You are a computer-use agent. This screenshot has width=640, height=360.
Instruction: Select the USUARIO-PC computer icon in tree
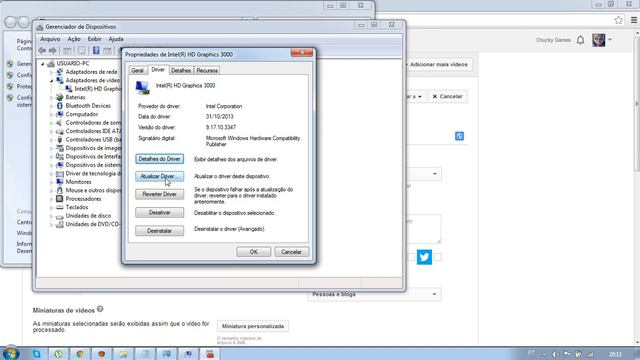click(51, 64)
